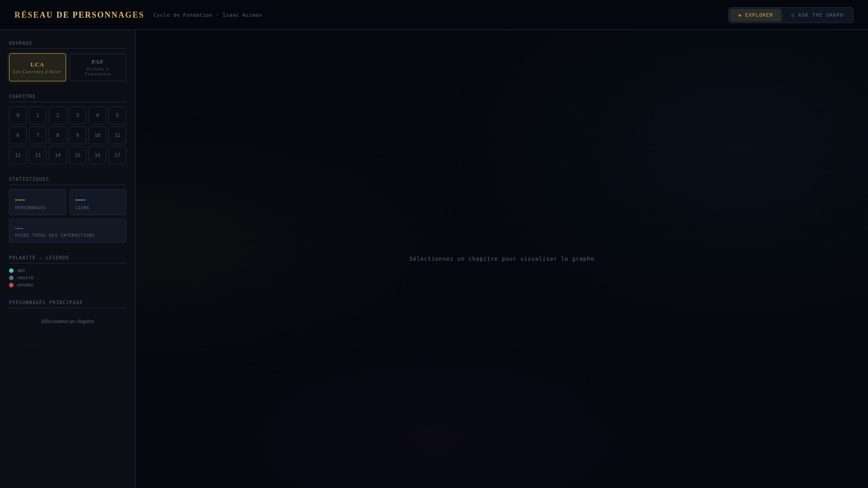Choose chapter 15
868x488 pixels.
77,155
